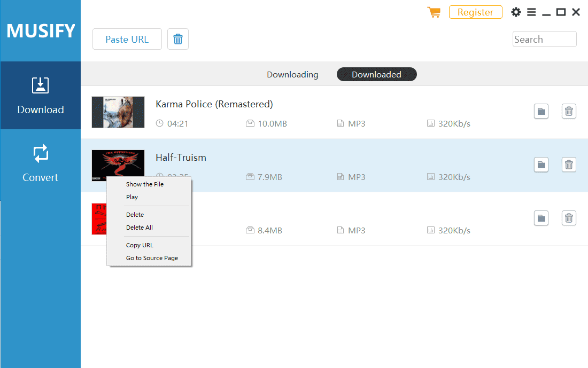
Task: Open folder for Half-Truism
Action: 541,165
